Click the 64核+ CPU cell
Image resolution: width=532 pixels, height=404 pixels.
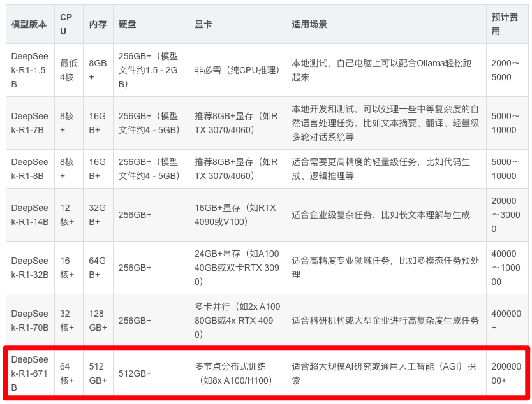point(69,373)
